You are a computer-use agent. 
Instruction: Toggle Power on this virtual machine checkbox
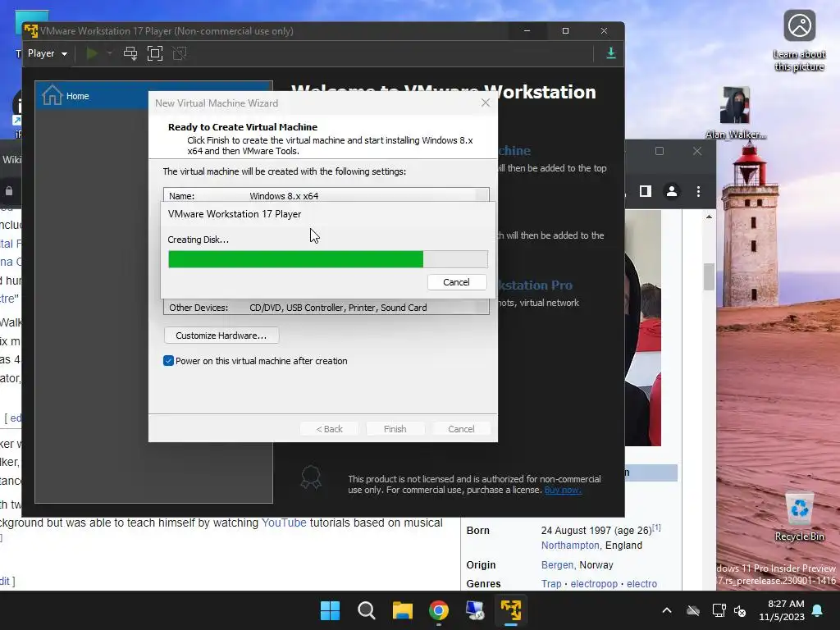point(168,361)
